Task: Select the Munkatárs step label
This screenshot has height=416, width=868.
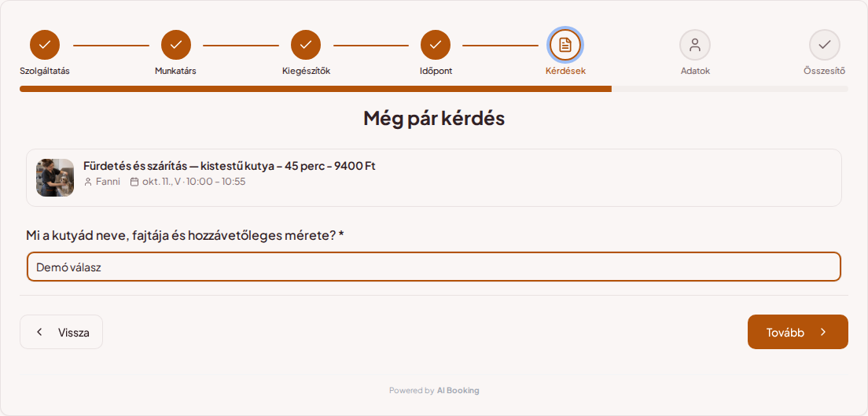Action: [175, 71]
